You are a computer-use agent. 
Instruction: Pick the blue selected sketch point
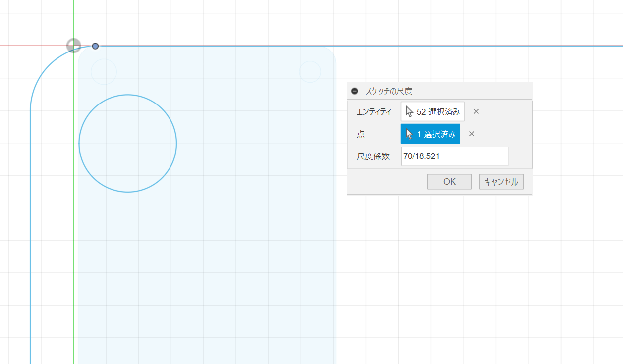[x=95, y=46]
